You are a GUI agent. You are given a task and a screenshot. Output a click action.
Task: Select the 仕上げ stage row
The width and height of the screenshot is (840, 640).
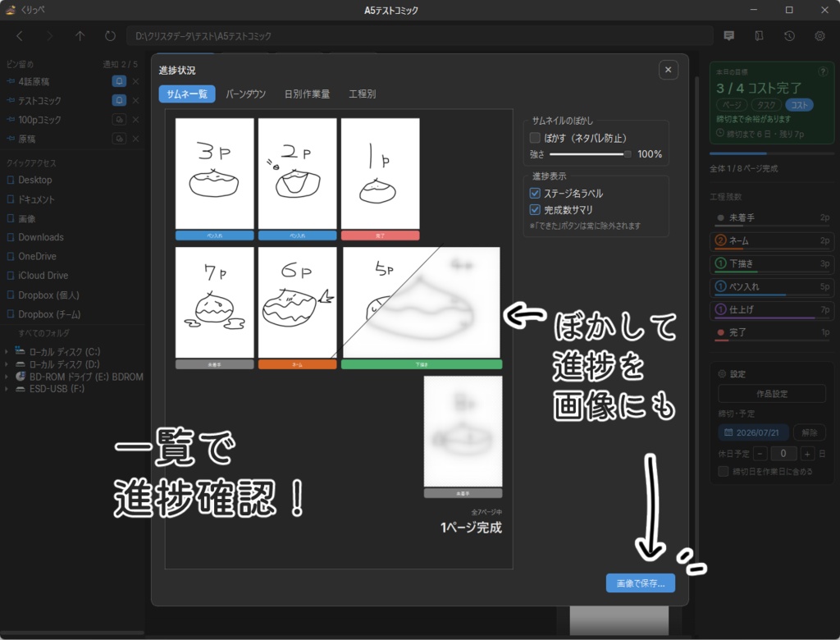click(772, 309)
